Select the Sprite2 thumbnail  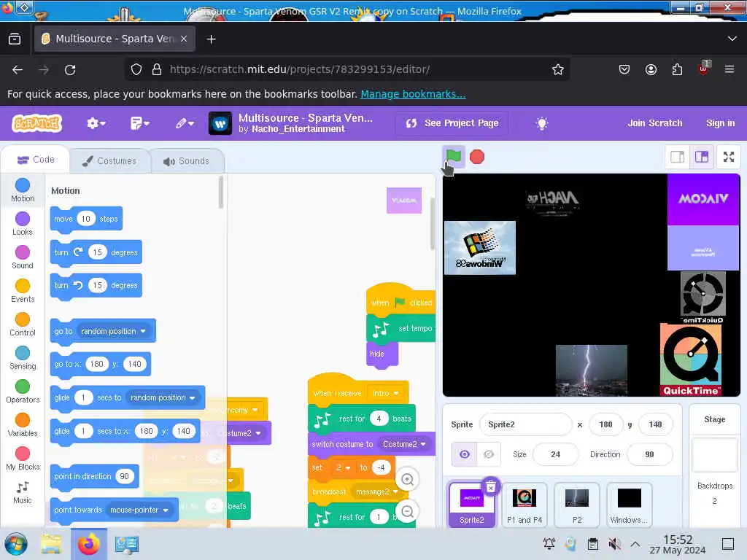[472, 505]
